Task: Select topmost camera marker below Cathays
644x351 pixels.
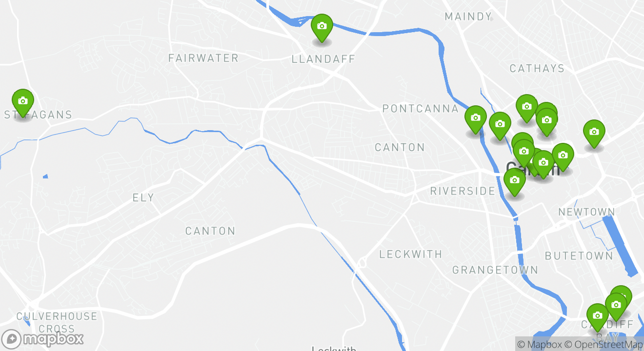Action: pyautogui.click(x=526, y=108)
